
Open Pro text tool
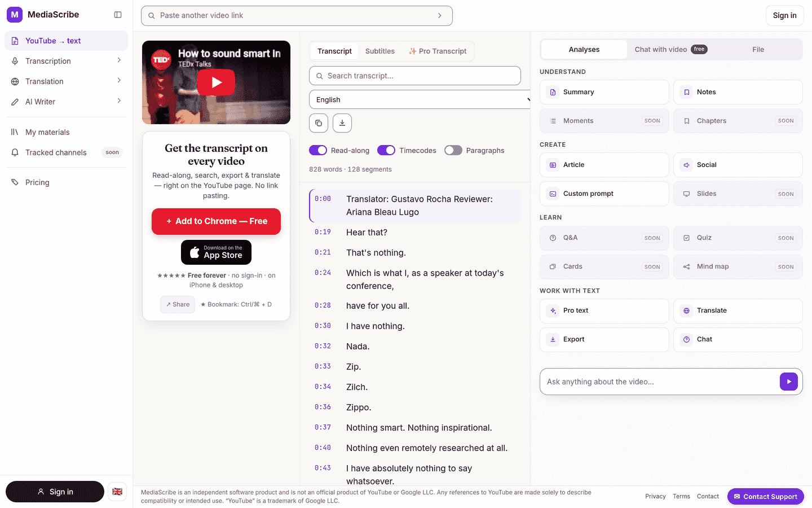pos(604,310)
